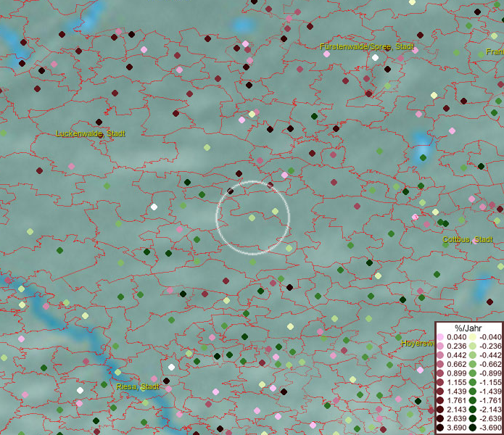Click the %/Jahr legend title
The width and height of the screenshot is (504, 435).
(x=469, y=328)
